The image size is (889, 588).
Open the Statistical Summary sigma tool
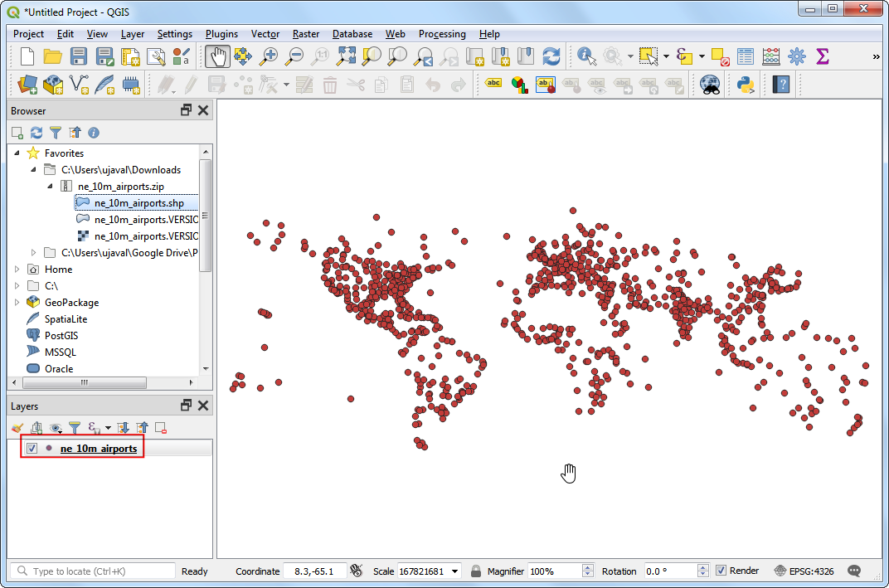point(822,56)
